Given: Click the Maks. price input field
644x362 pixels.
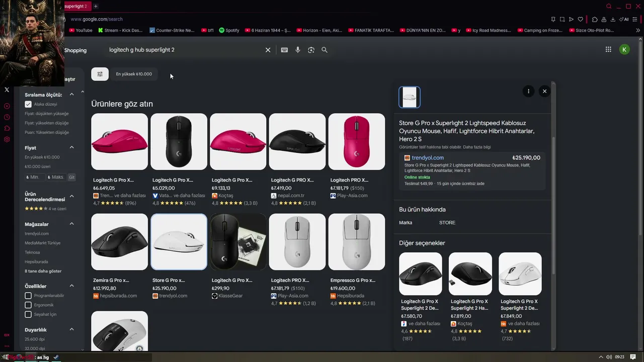Looking at the screenshot, I should coord(56,177).
